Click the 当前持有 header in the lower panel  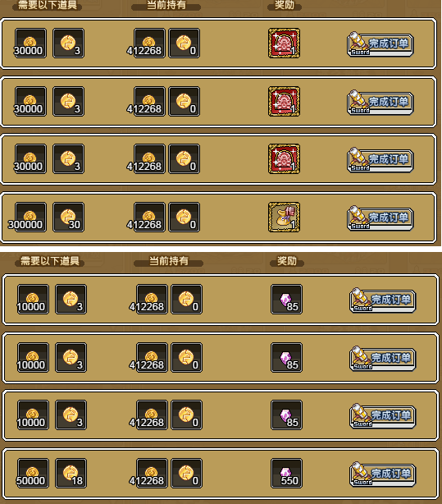[x=169, y=261]
